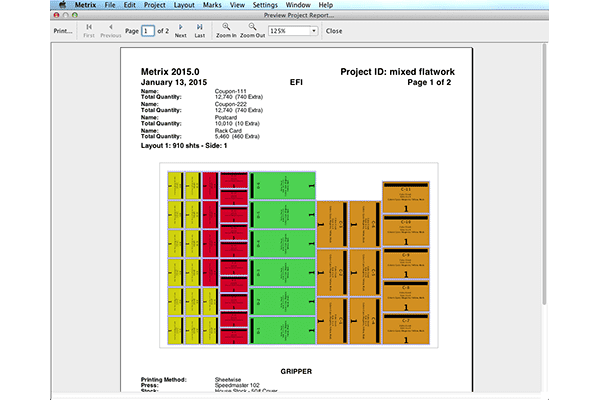Open the Edit menu
This screenshot has width=600, height=400.
click(129, 5)
